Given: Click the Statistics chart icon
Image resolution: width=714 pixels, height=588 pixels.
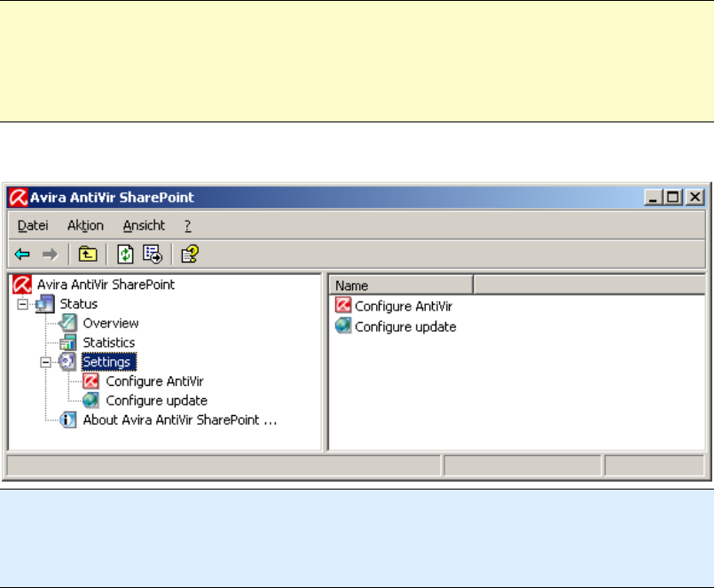Looking at the screenshot, I should (67, 342).
